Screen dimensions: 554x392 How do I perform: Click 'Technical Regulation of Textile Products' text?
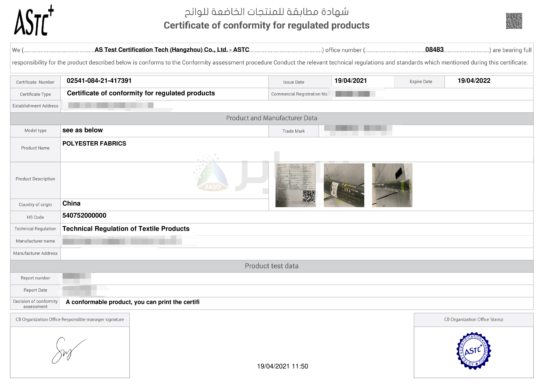(x=126, y=229)
